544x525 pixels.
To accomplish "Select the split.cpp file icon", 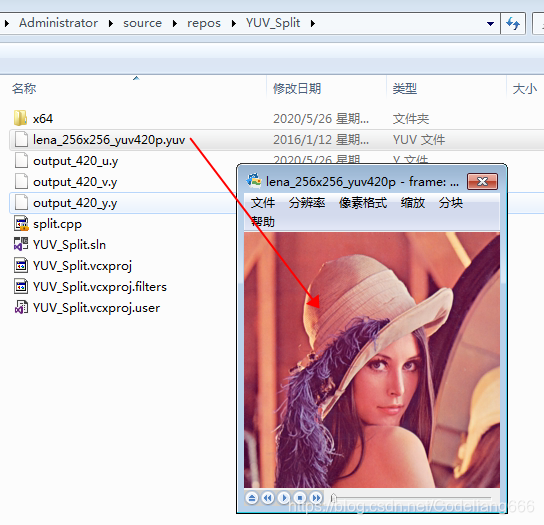I will [x=21, y=223].
